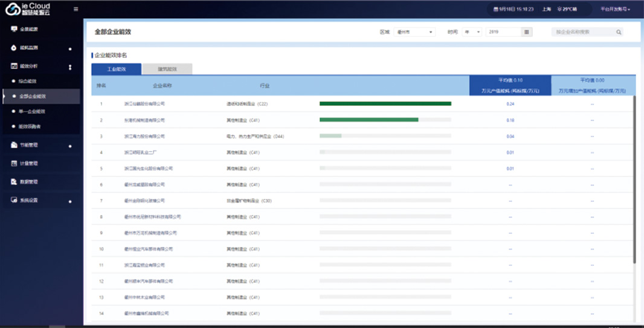Switch to the 建筑能效 tab
Viewport: 644px width, 328px height.
(x=167, y=69)
